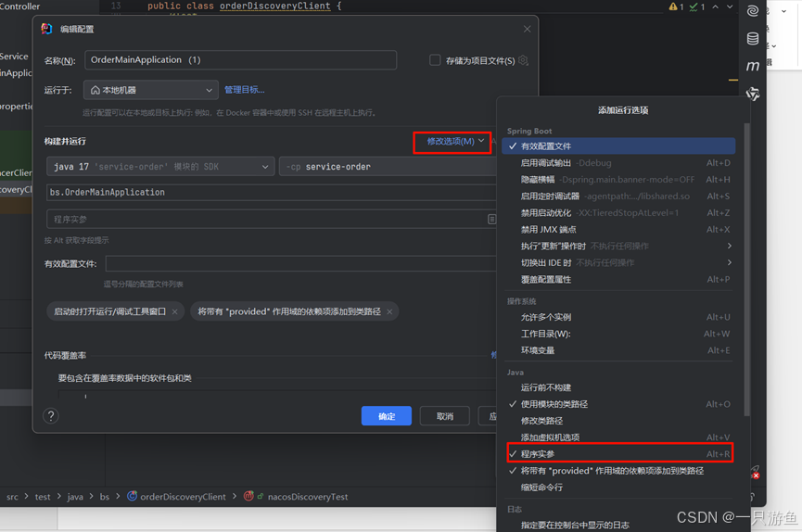Select 指定要在控制台中显示的日志 menu item
The image size is (802, 532).
[618, 525]
